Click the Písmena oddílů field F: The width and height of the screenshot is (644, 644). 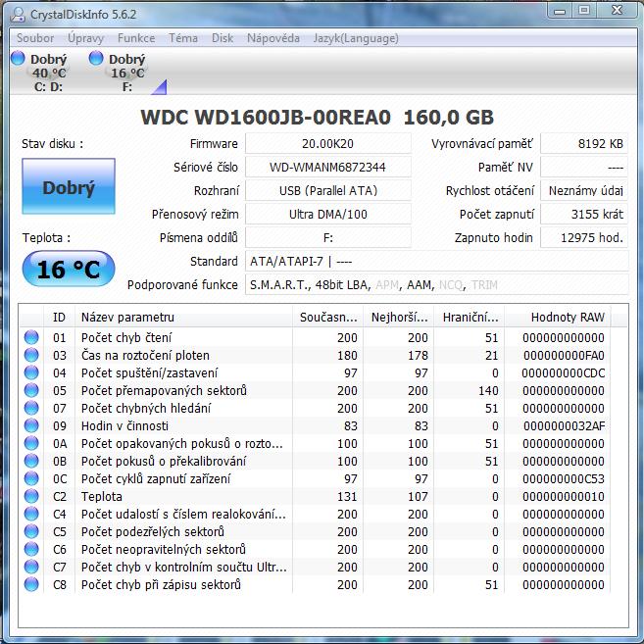(x=327, y=237)
